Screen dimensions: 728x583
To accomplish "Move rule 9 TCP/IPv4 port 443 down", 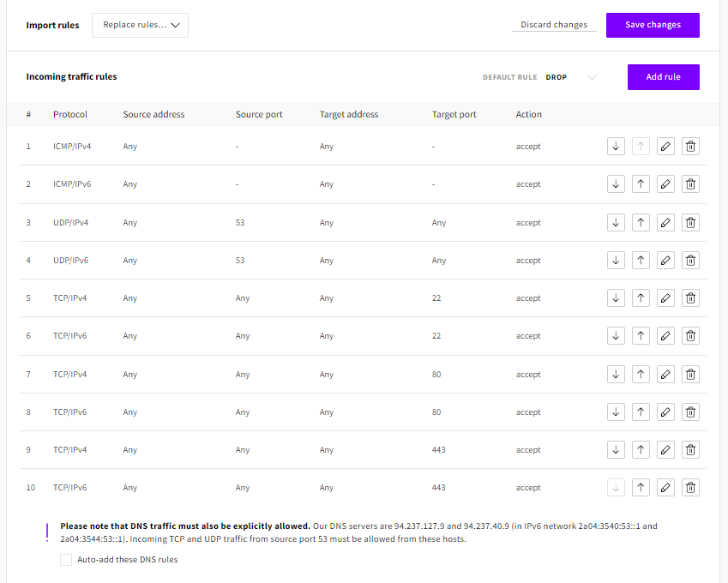I will click(616, 449).
